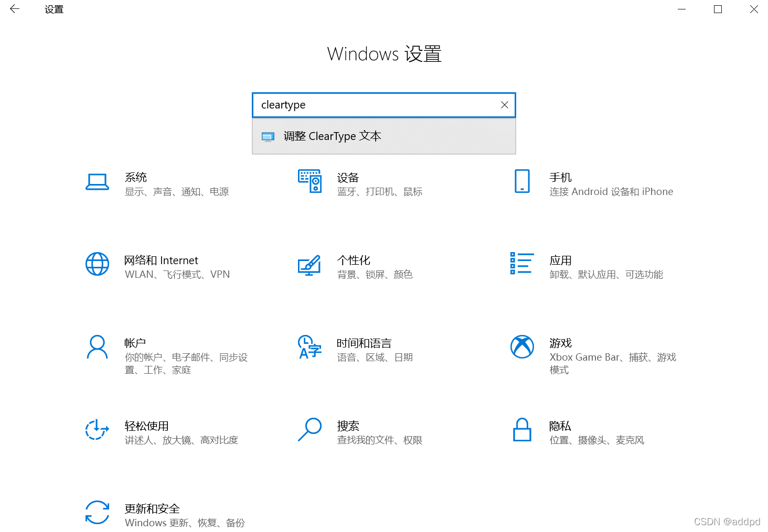This screenshot has height=532, width=768.
Task: Click the text 连接 Android 设备和 iPhone
Action: tap(611, 192)
